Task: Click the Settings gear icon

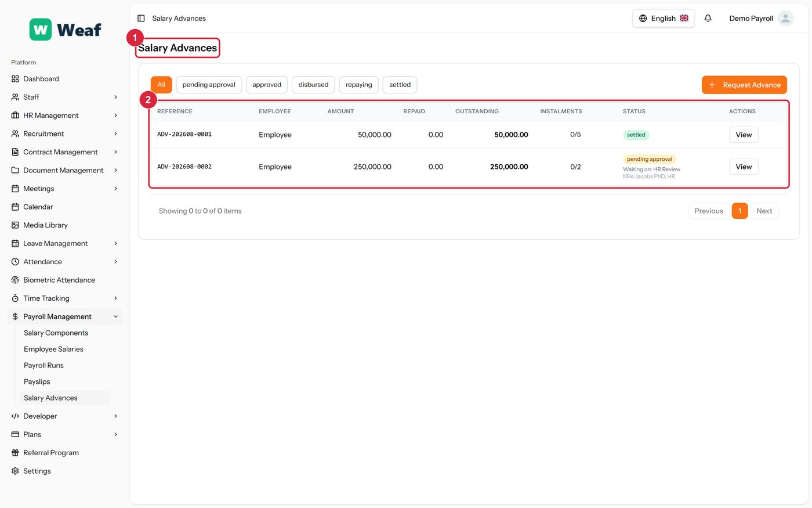Action: pos(15,471)
